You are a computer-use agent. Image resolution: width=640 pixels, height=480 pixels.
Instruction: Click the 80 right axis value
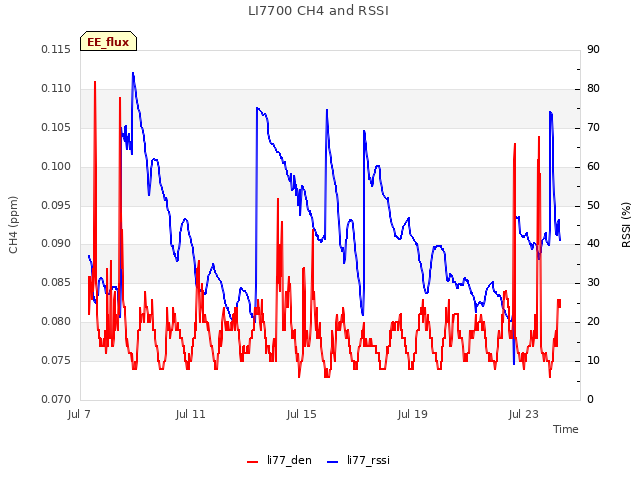[x=593, y=89]
